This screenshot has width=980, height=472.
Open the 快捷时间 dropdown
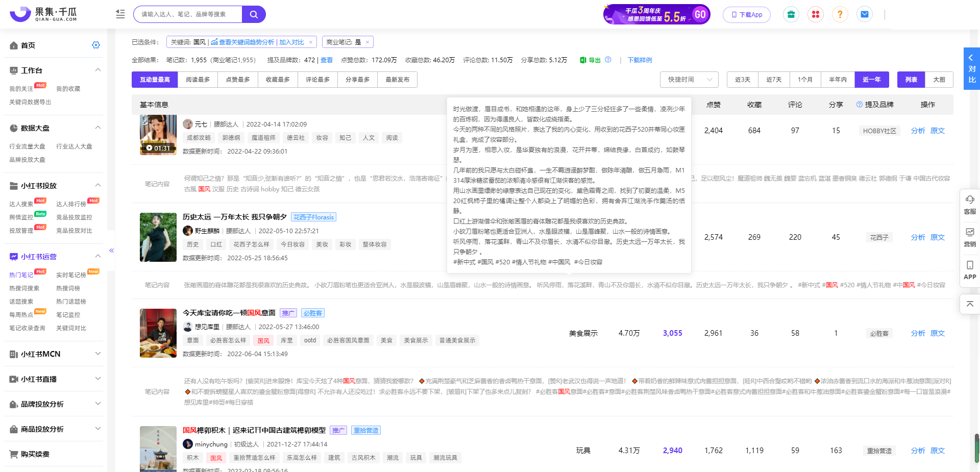click(689, 80)
